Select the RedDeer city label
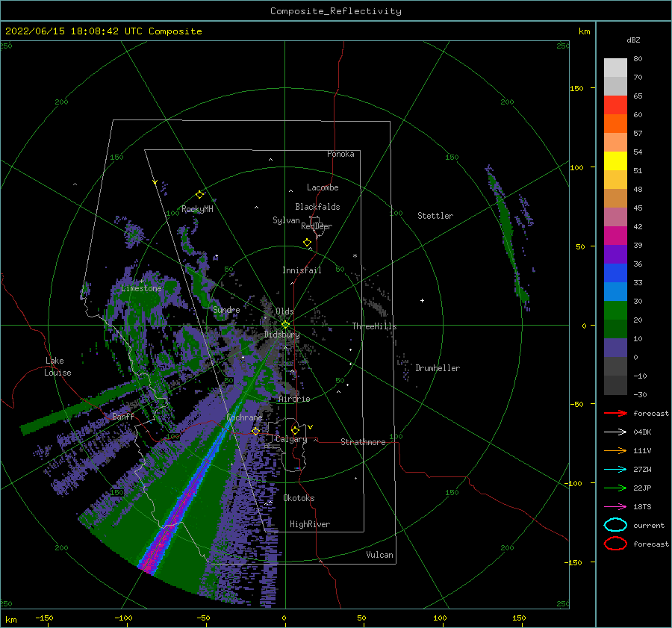The image size is (672, 628). tap(317, 226)
